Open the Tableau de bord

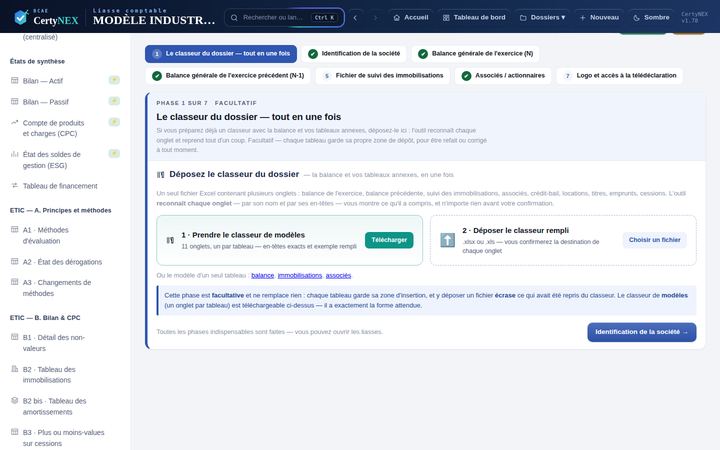[474, 17]
